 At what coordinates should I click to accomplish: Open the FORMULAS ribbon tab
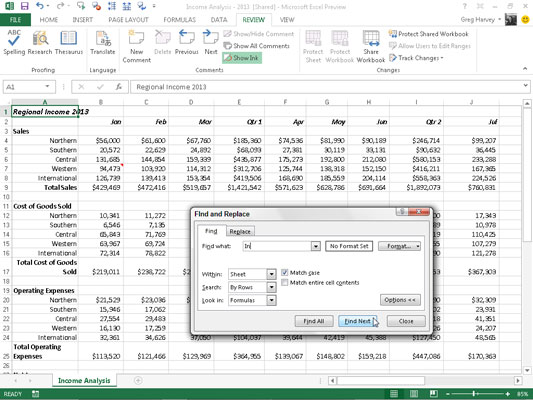point(179,20)
